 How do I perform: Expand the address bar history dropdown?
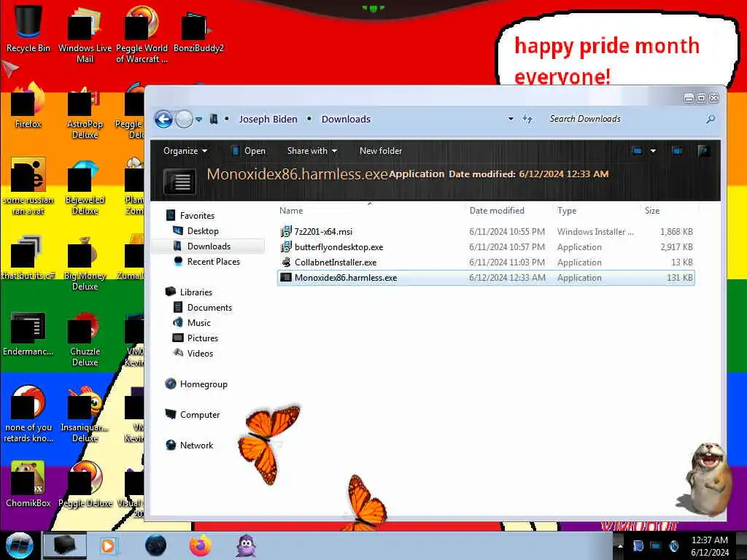(511, 119)
